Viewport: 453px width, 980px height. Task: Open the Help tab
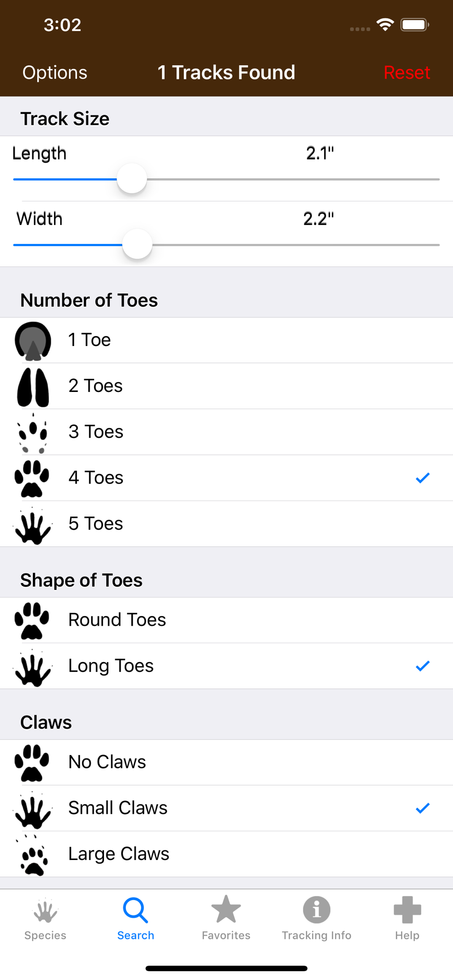click(407, 919)
